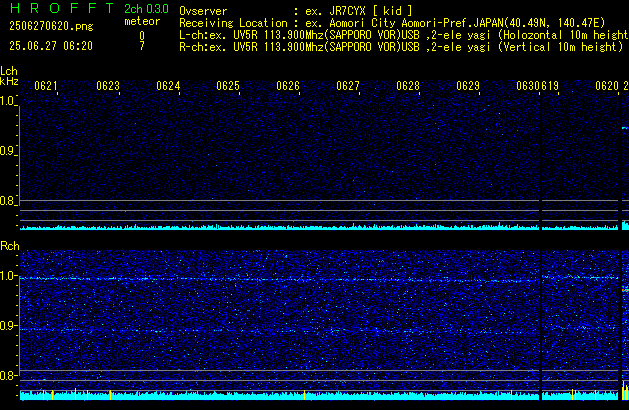
Task: Click the Lch 0.8 kHz axis label
Action: [8, 201]
